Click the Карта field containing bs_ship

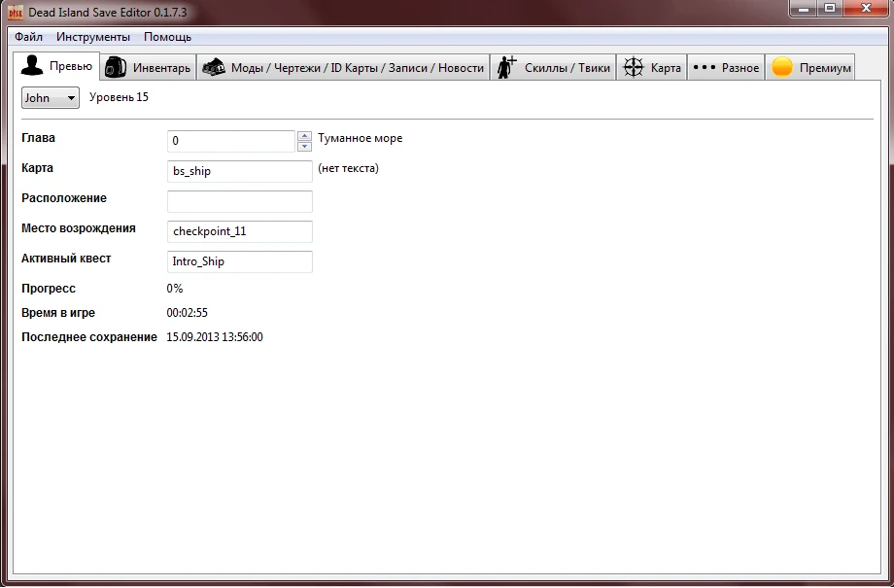pyautogui.click(x=239, y=171)
